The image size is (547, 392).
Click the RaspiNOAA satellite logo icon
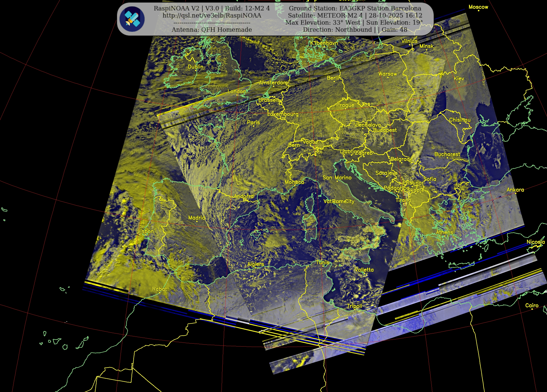point(132,19)
